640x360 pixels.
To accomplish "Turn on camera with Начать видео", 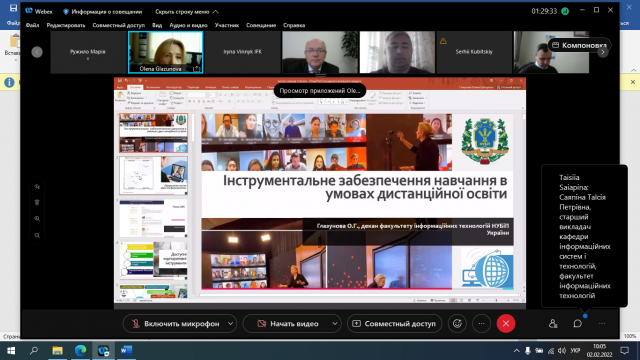I will pyautogui.click(x=287, y=324).
